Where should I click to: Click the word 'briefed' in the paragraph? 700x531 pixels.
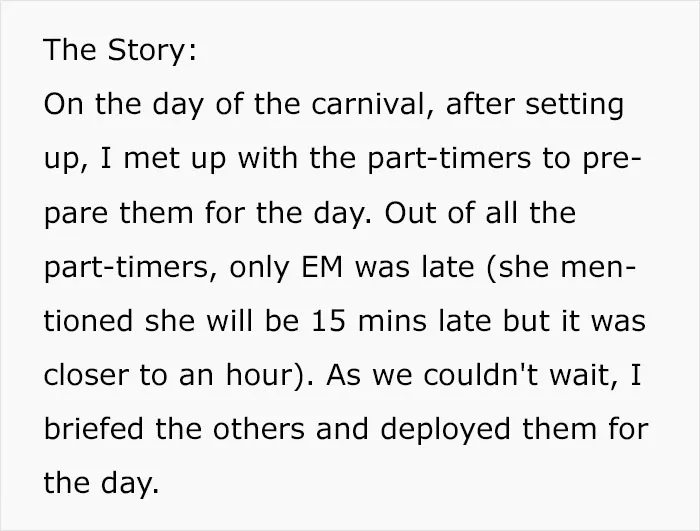click(94, 429)
